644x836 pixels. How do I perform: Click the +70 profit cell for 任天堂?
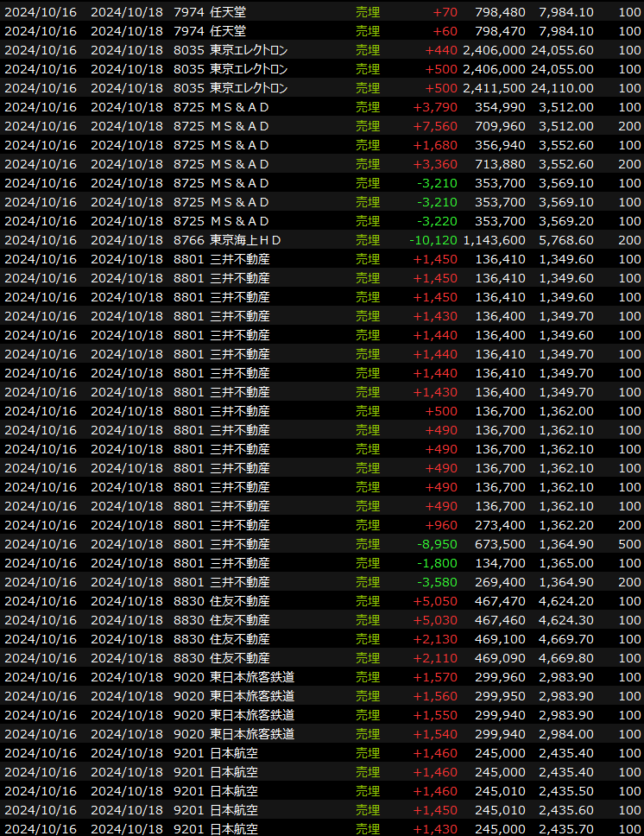pos(446,12)
